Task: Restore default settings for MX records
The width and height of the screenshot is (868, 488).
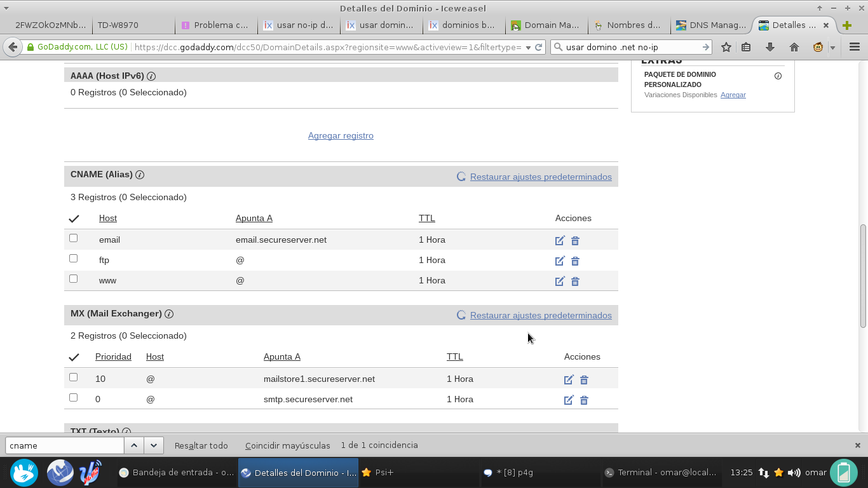Action: pyautogui.click(x=541, y=315)
